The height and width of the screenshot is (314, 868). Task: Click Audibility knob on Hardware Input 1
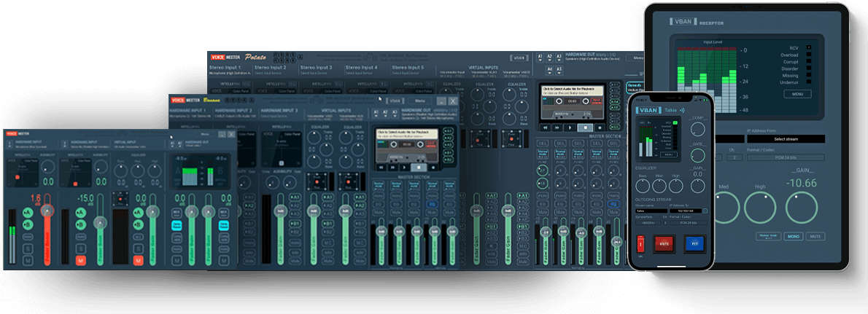[47, 167]
